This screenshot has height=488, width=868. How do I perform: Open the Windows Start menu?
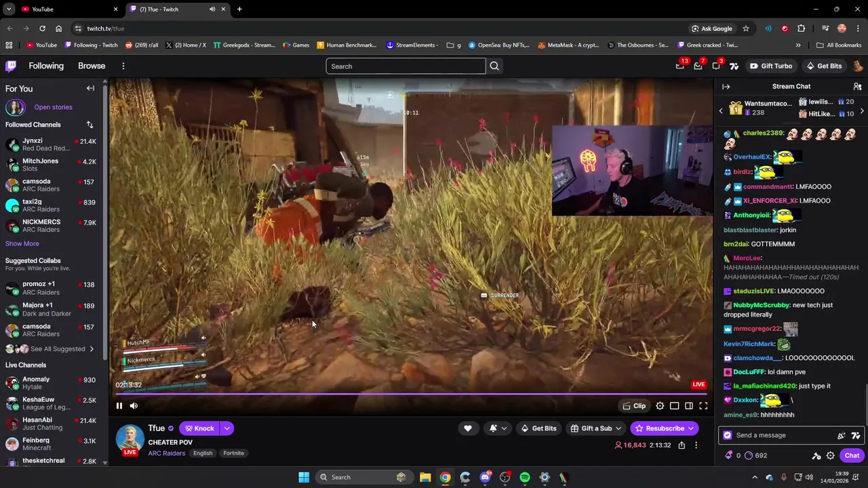(304, 477)
